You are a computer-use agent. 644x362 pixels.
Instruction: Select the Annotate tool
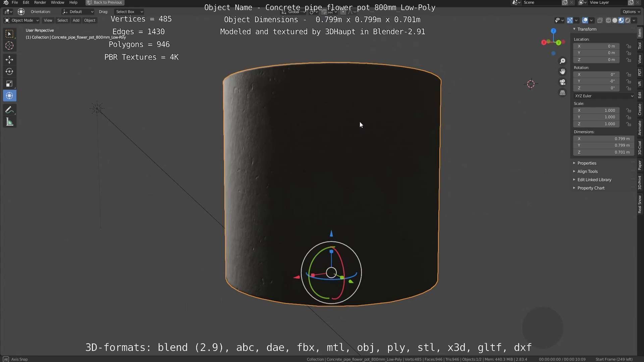(x=9, y=110)
